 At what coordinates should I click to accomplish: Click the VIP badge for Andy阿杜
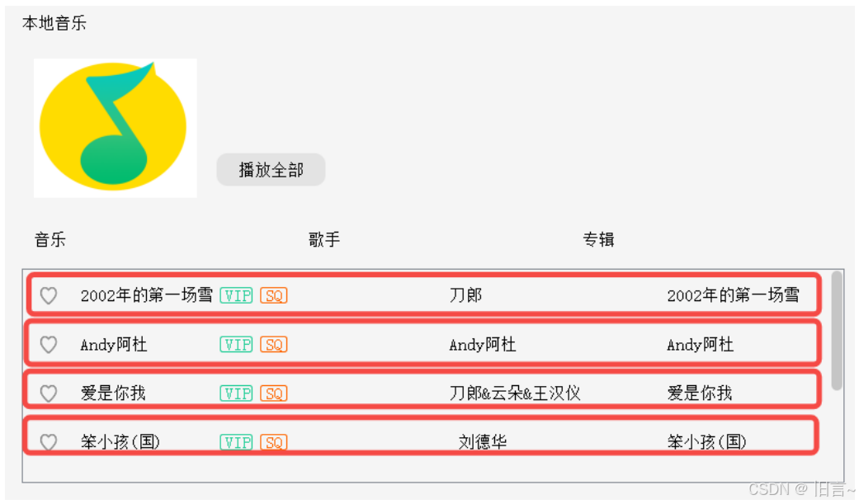point(236,345)
